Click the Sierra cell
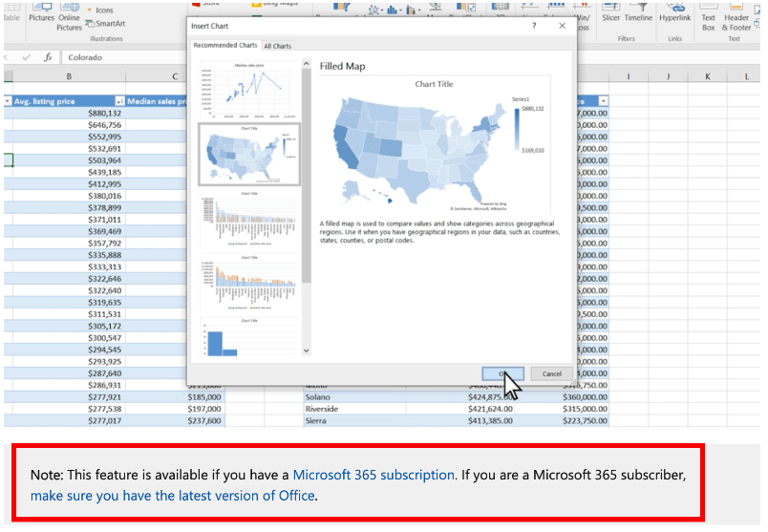 click(x=354, y=420)
